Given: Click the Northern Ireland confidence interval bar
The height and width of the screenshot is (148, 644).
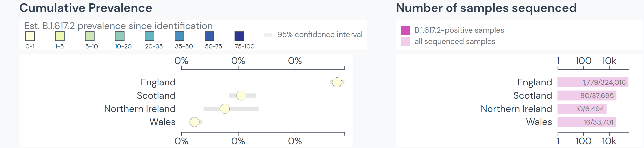Looking at the screenshot, I should pyautogui.click(x=231, y=109).
